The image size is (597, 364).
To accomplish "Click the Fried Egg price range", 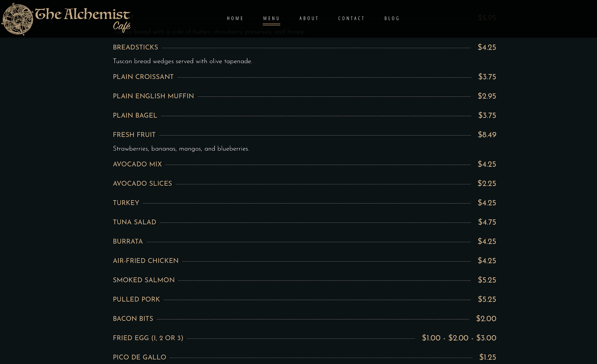I will (x=459, y=338).
